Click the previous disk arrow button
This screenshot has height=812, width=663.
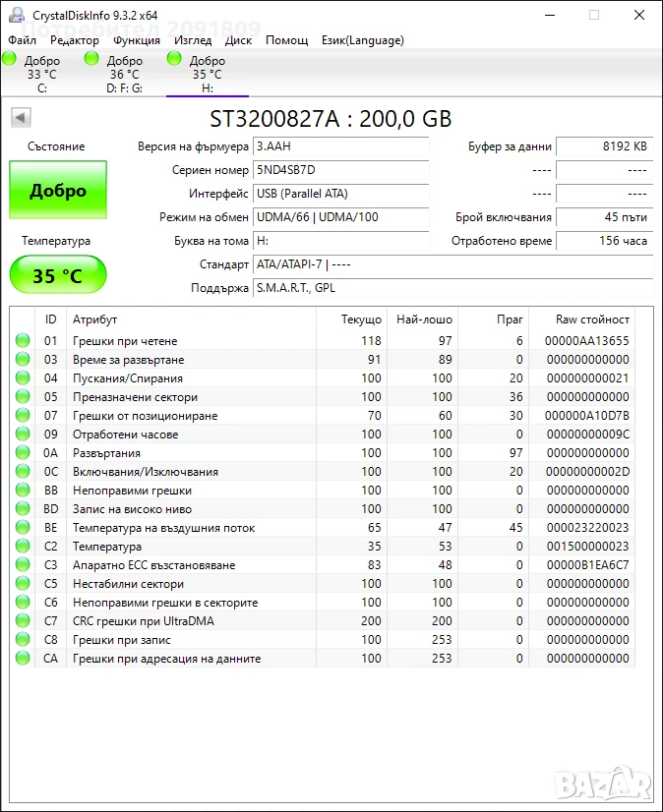coord(22,117)
